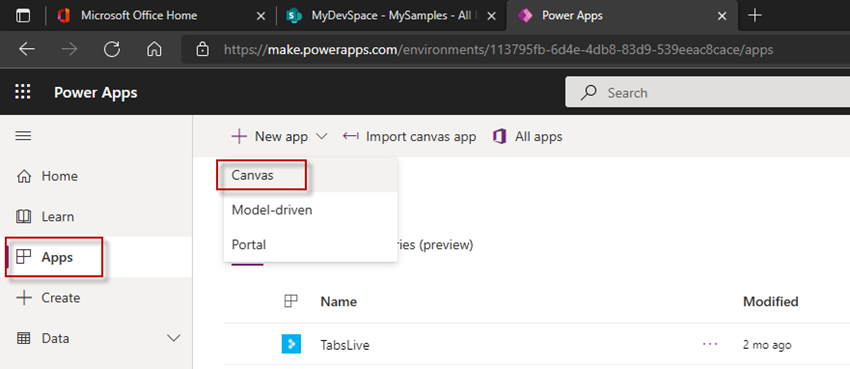Click the Office icon beside All apps
The width and height of the screenshot is (850, 369).
[x=499, y=137]
